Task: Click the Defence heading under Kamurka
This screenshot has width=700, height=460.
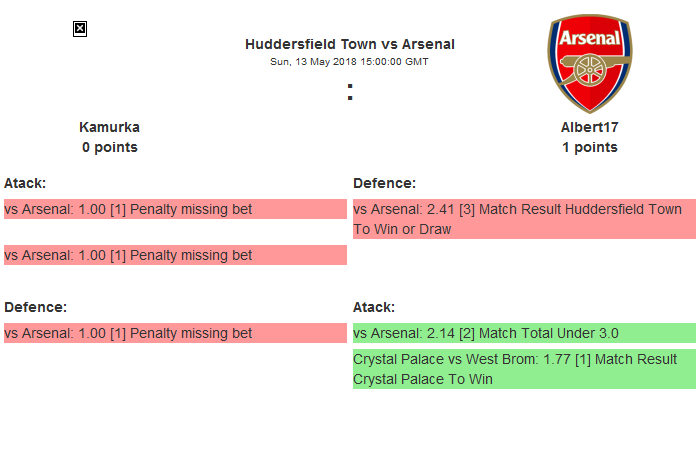Action: click(x=35, y=307)
